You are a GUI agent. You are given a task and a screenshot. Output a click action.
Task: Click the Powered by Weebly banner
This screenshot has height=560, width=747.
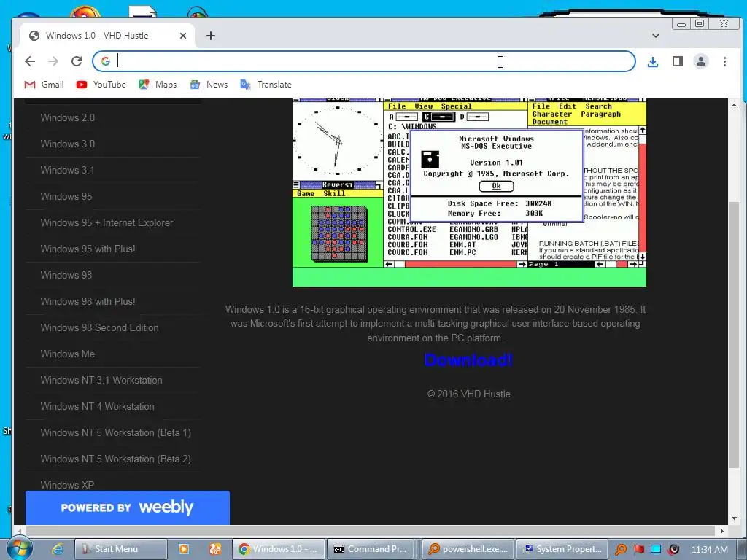pos(127,507)
